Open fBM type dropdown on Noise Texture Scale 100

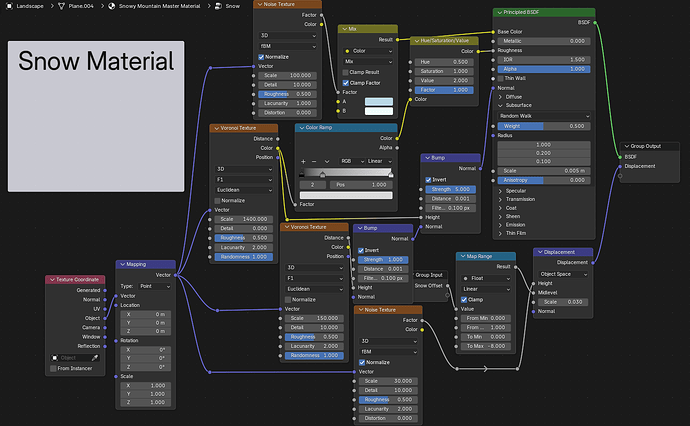click(x=288, y=46)
